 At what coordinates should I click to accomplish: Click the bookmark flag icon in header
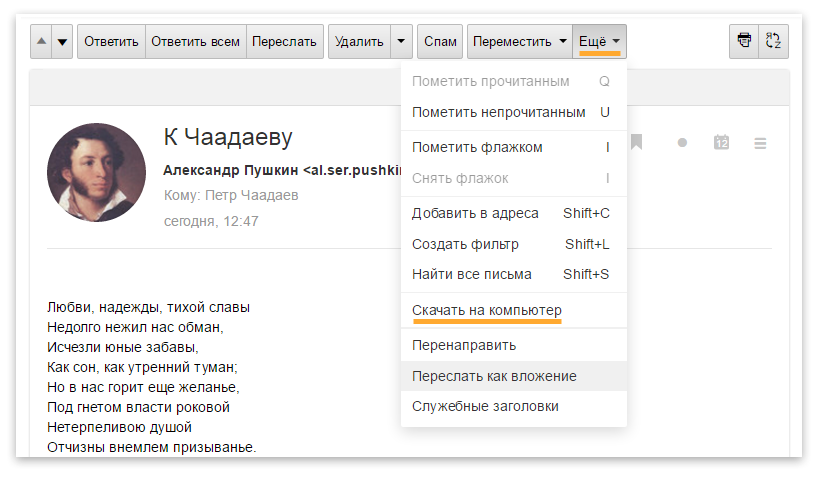tap(636, 143)
